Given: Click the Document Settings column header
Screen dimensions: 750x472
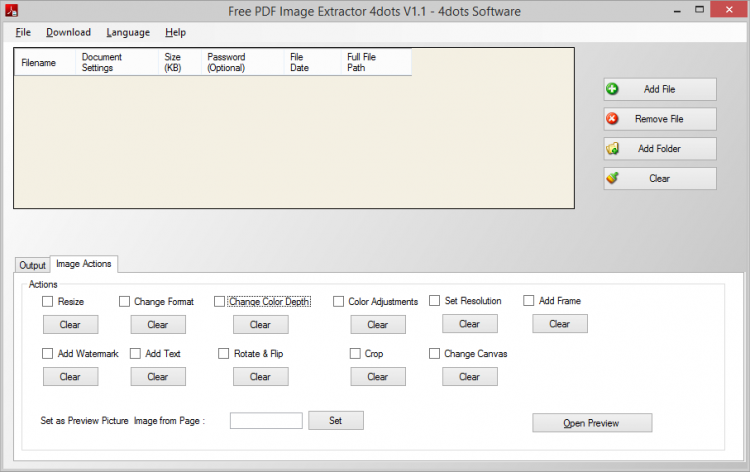Looking at the screenshot, I should point(117,62).
